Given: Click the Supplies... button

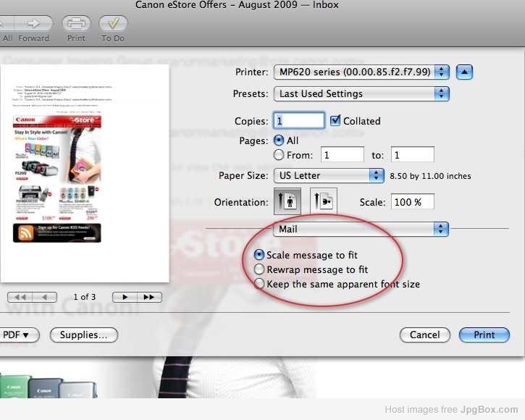Looking at the screenshot, I should point(84,335).
